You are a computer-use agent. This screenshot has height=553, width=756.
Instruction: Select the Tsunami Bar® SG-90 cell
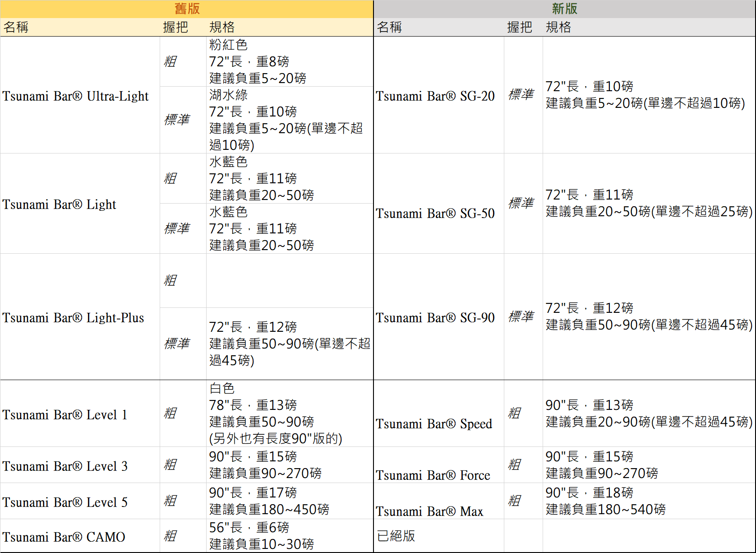coord(439,317)
